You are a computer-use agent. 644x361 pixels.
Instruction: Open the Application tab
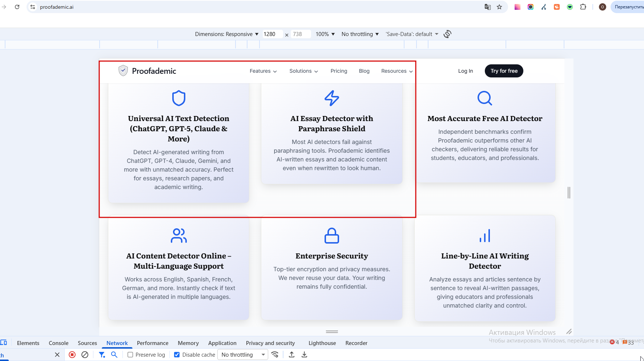[x=222, y=343]
